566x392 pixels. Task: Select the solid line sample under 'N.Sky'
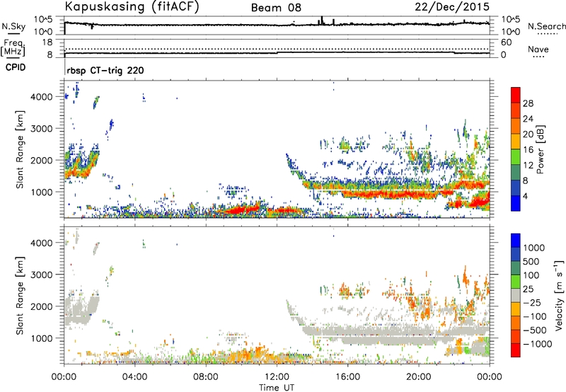point(13,34)
